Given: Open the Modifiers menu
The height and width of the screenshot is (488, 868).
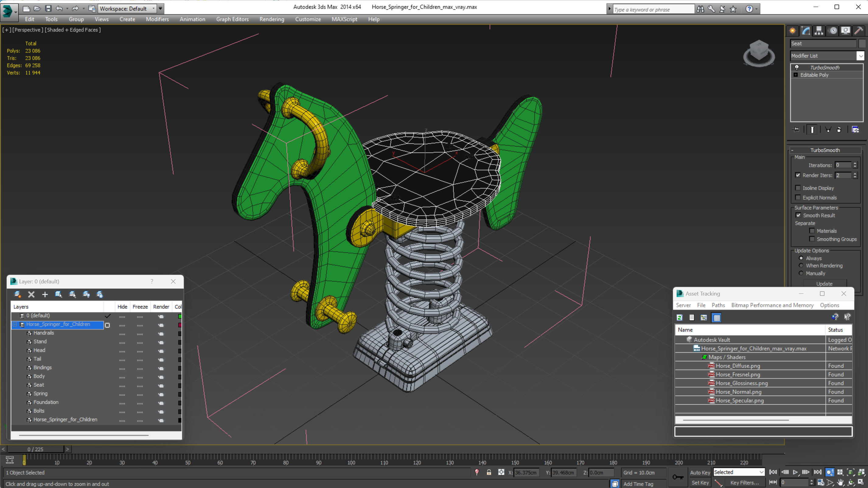Looking at the screenshot, I should (157, 19).
